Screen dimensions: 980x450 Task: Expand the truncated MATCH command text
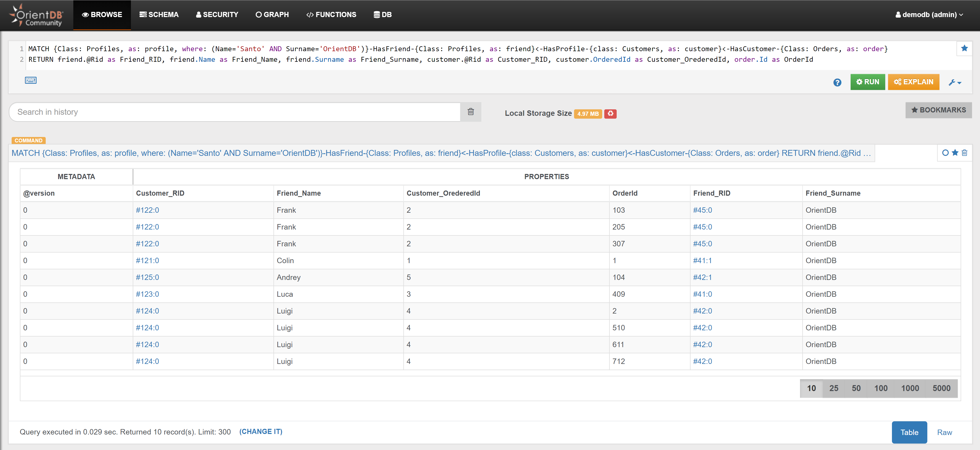coord(441,153)
